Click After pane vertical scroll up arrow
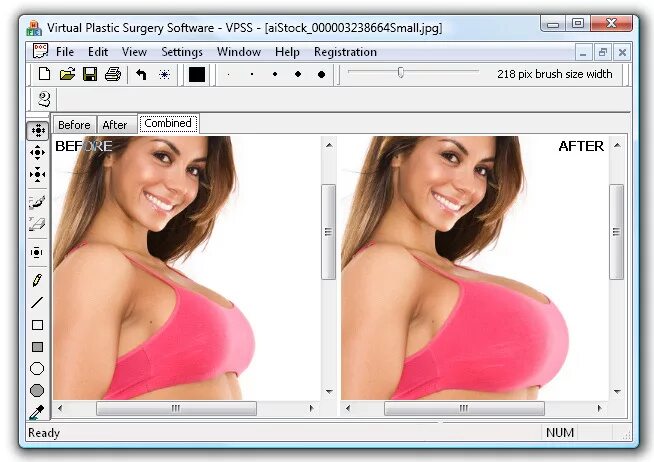654x462 pixels. click(x=617, y=145)
